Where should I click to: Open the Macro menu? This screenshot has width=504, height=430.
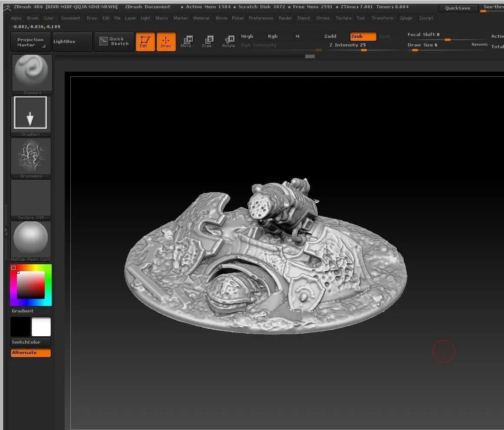(x=161, y=18)
